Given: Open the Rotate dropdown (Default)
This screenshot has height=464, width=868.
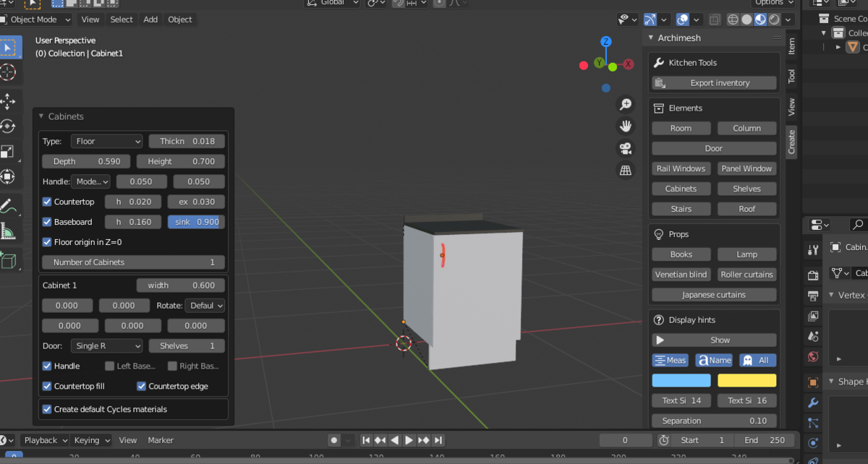Looking at the screenshot, I should [205, 306].
